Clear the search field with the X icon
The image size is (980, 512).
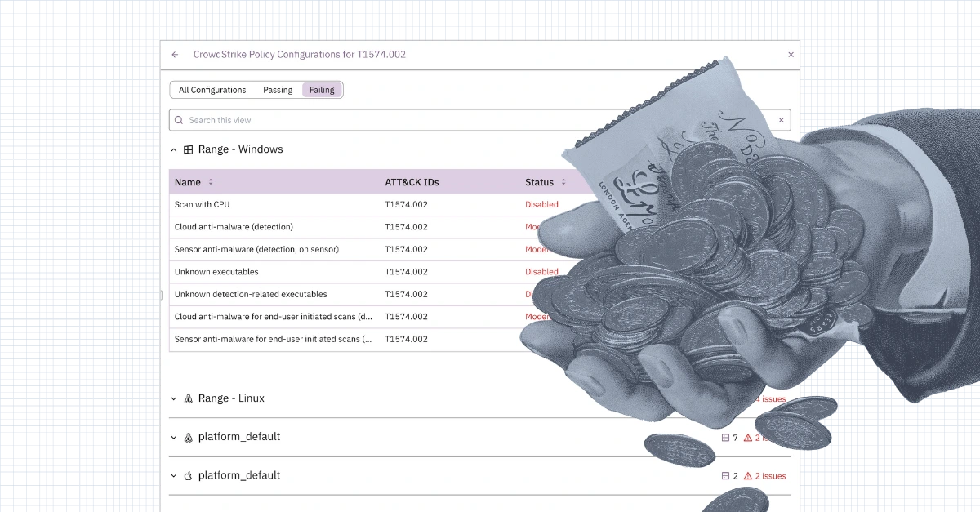click(781, 120)
